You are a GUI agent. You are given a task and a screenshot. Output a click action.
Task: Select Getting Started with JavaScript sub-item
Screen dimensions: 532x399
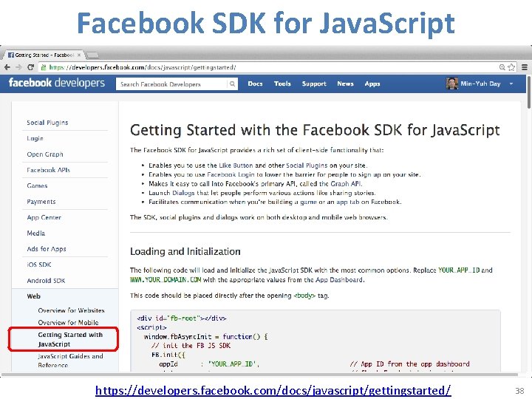pyautogui.click(x=70, y=339)
